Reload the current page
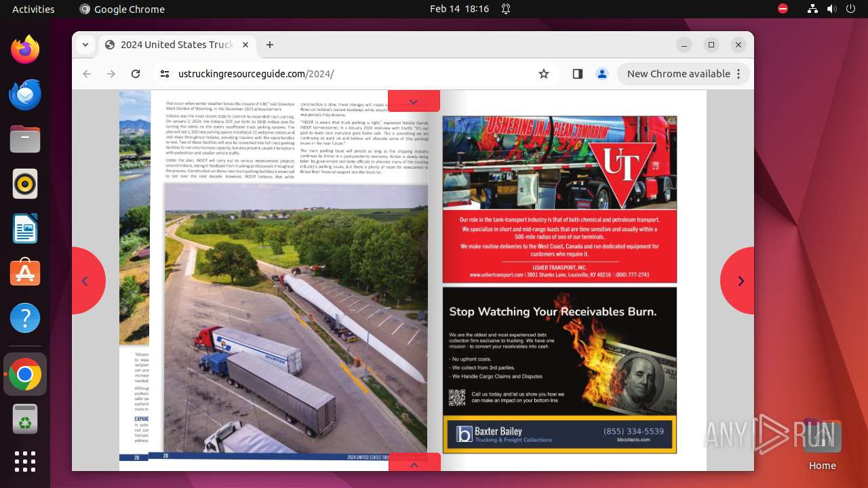This screenshot has width=868, height=488. click(136, 74)
